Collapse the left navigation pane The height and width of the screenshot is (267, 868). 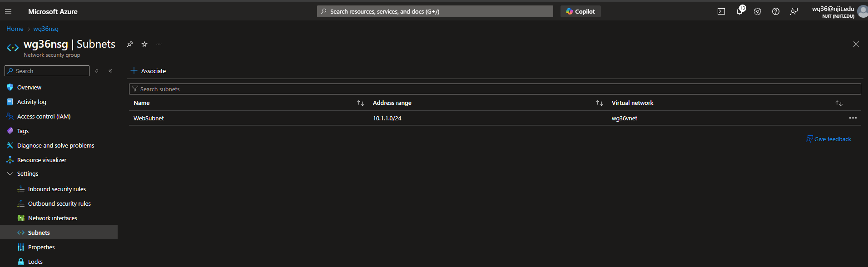click(110, 71)
